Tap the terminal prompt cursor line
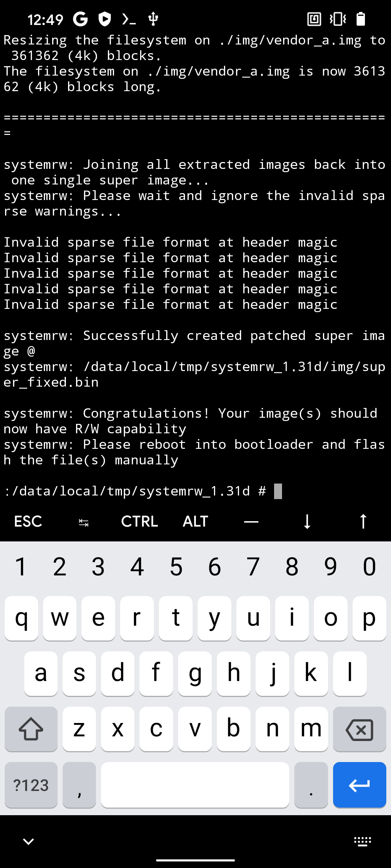391x868 pixels. point(143,491)
